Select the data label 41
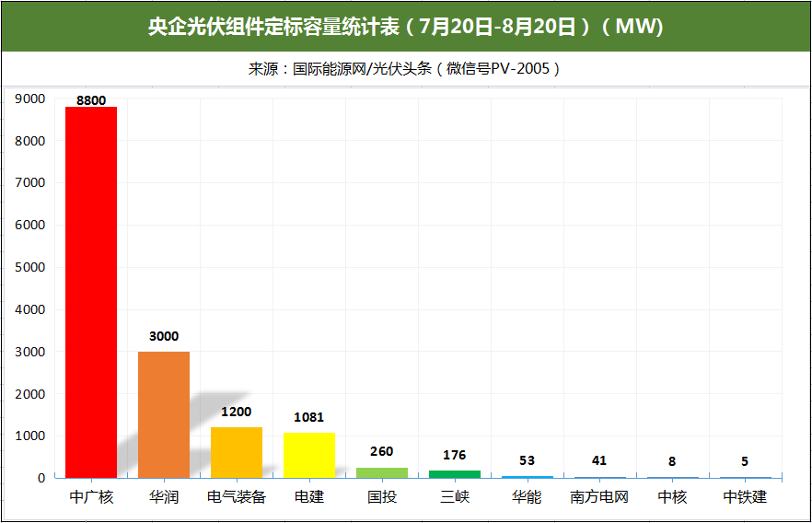Image resolution: width=812 pixels, height=523 pixels. click(x=599, y=461)
